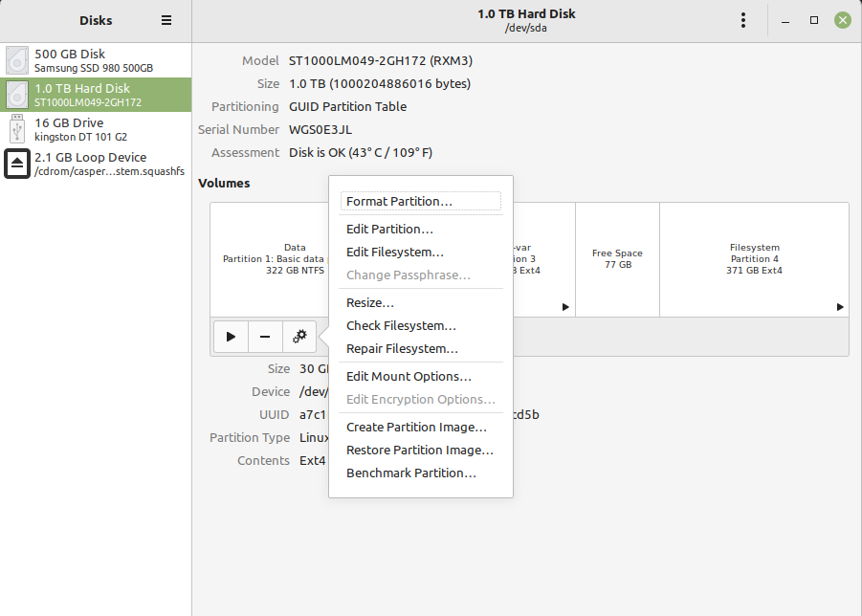Screen dimensions: 862x616
Task: Eject the 2.1 GB Loop Device
Action: pyautogui.click(x=17, y=164)
